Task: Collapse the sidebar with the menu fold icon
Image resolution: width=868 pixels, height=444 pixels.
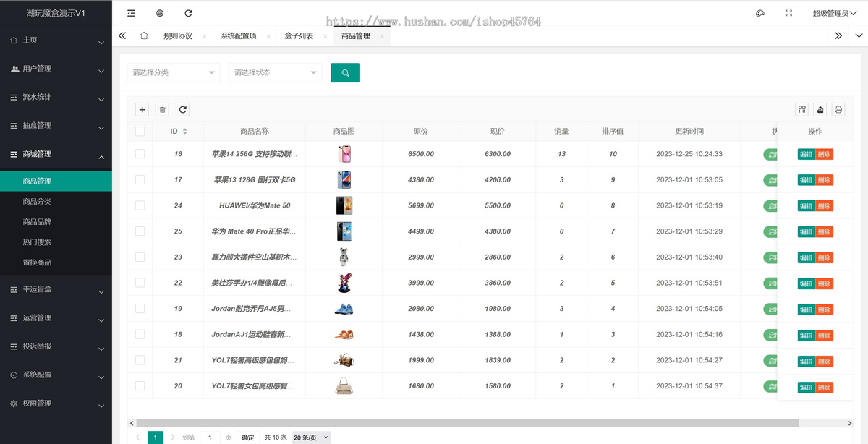Action: [131, 13]
